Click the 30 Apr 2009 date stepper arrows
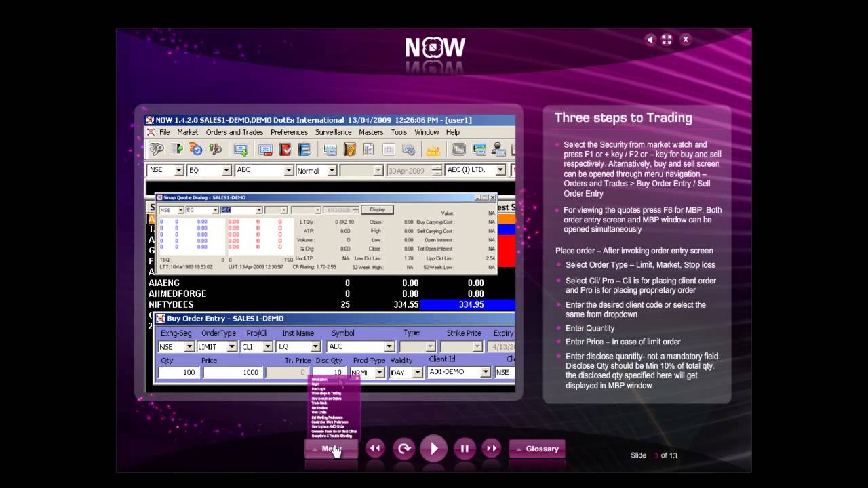This screenshot has height=488, width=868. click(437, 170)
